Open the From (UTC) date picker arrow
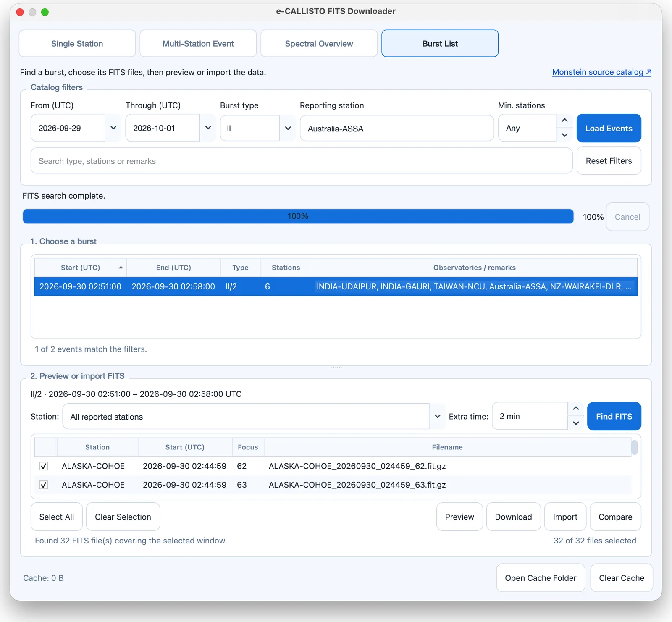Screen dimensions: 672x622 [113, 128]
